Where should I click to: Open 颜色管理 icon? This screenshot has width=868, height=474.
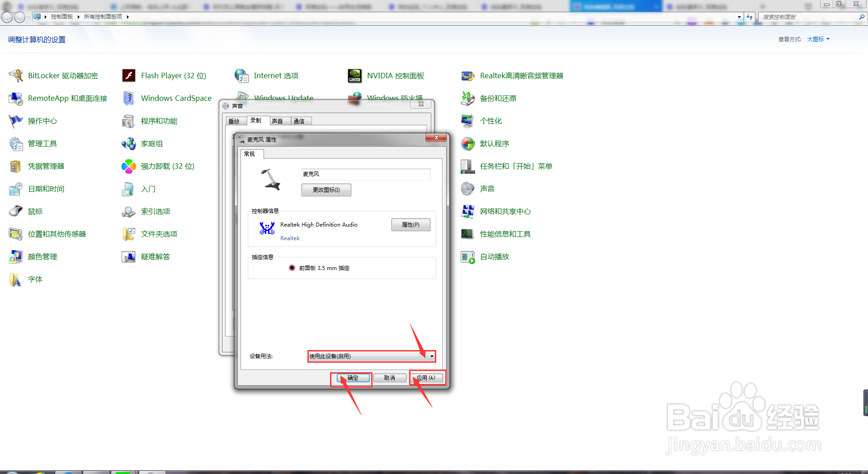click(16, 256)
